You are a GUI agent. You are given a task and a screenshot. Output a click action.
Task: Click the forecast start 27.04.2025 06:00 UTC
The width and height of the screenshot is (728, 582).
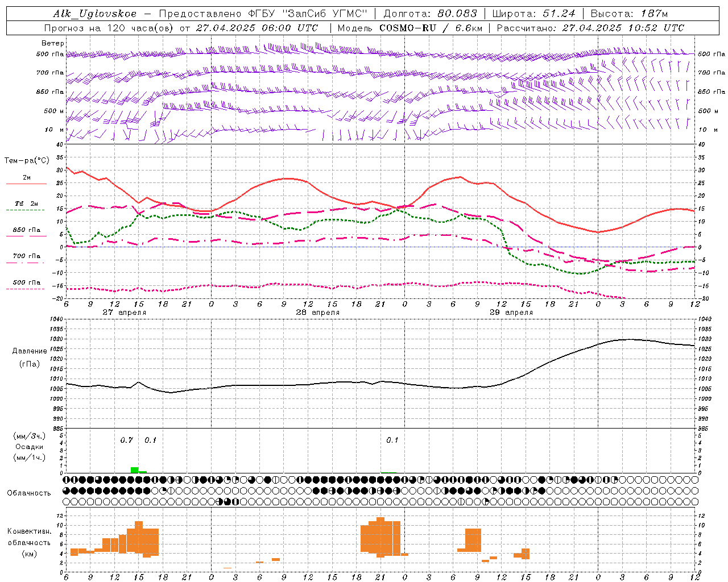(x=257, y=28)
